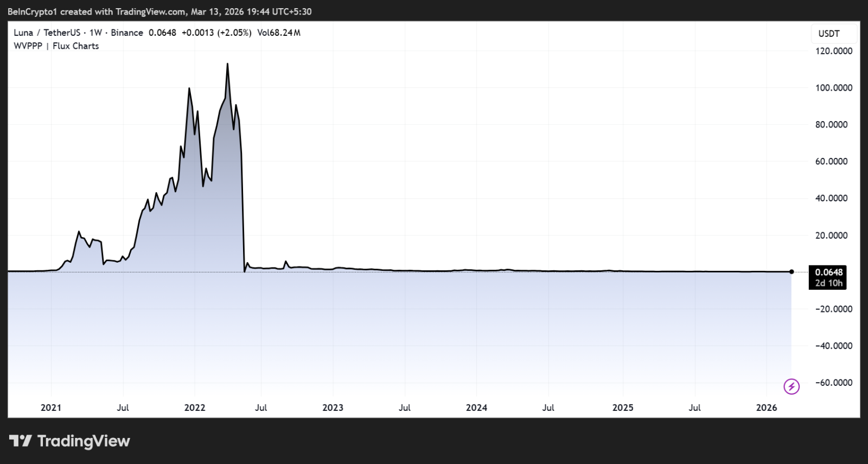Click the BeInCrypto1 created with TradingView.com header

[x=159, y=11]
